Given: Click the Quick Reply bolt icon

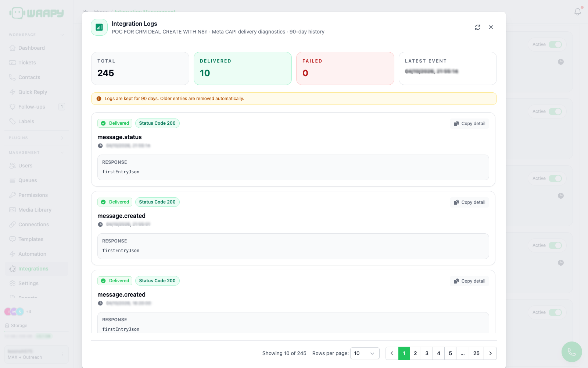Looking at the screenshot, I should (x=12, y=92).
